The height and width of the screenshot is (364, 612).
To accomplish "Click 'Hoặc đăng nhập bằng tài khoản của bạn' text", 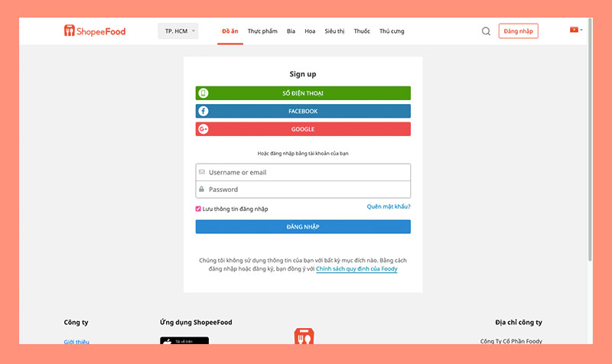I will (303, 154).
